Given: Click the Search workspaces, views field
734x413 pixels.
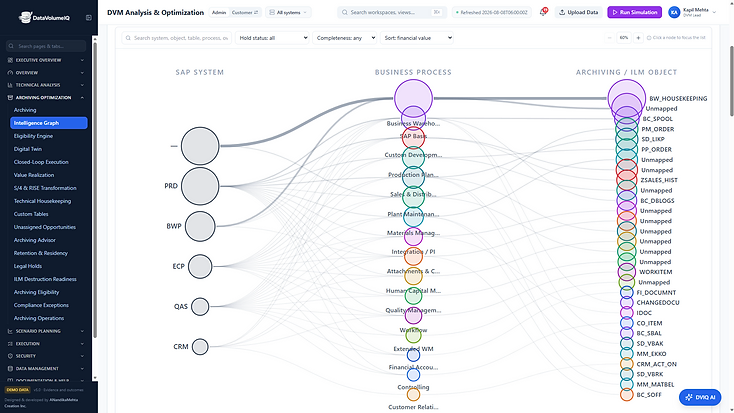Looking at the screenshot, I should [x=391, y=12].
